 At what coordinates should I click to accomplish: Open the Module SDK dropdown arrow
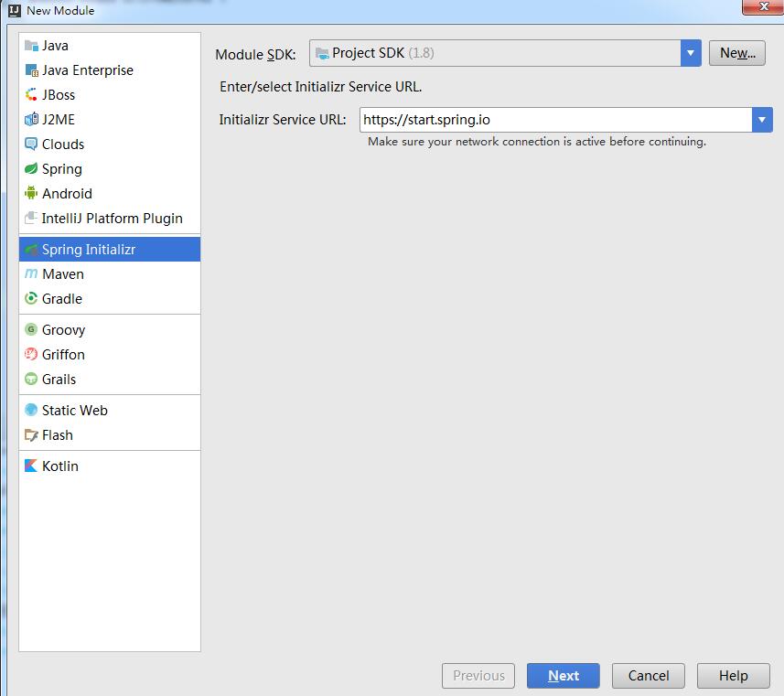click(x=691, y=53)
